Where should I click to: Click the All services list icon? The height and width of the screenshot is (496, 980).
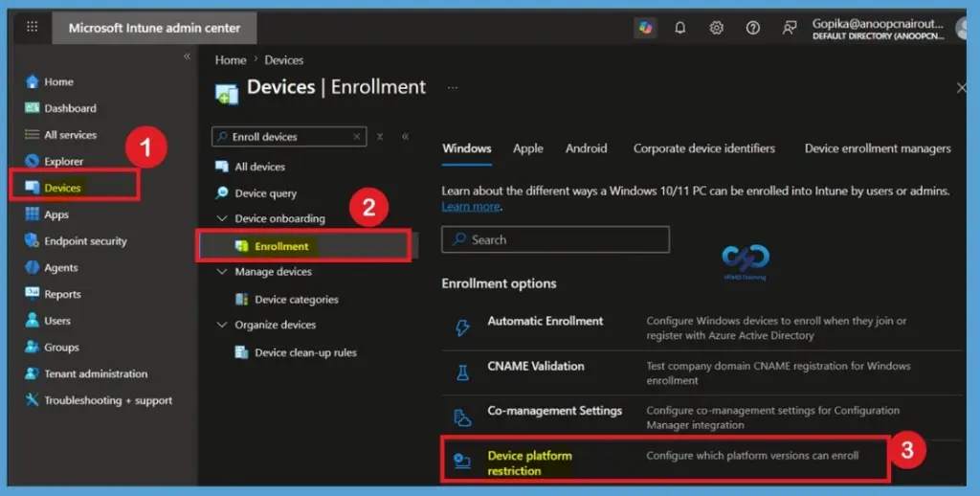pyautogui.click(x=32, y=134)
